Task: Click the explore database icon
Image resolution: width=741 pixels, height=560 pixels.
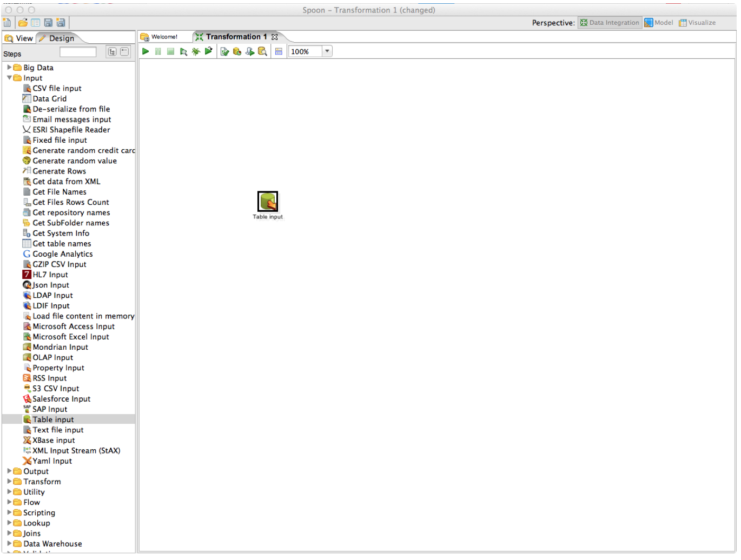Action: [262, 51]
